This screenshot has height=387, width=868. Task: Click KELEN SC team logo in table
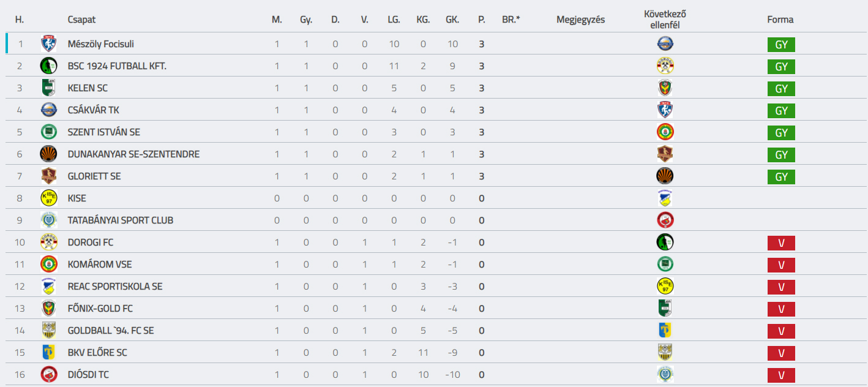click(x=48, y=88)
